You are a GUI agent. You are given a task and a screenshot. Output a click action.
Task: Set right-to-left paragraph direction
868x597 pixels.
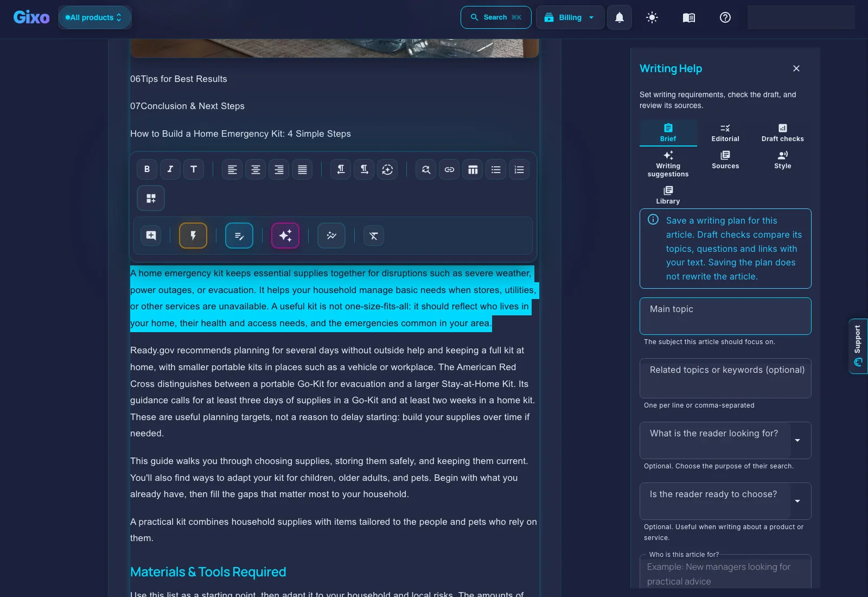(341, 169)
